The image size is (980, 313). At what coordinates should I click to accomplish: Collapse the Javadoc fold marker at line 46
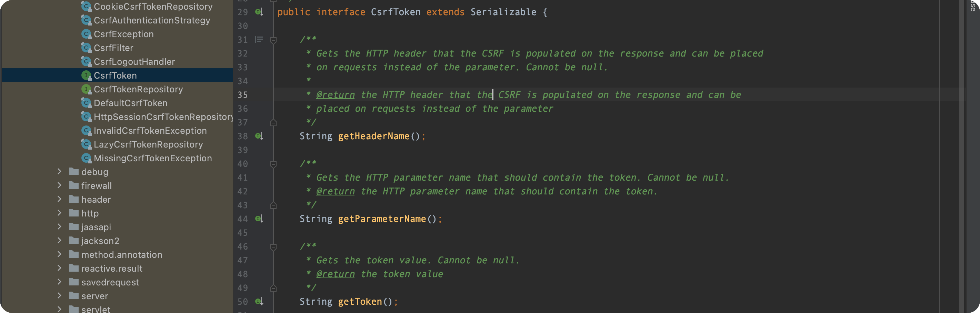coord(273,247)
